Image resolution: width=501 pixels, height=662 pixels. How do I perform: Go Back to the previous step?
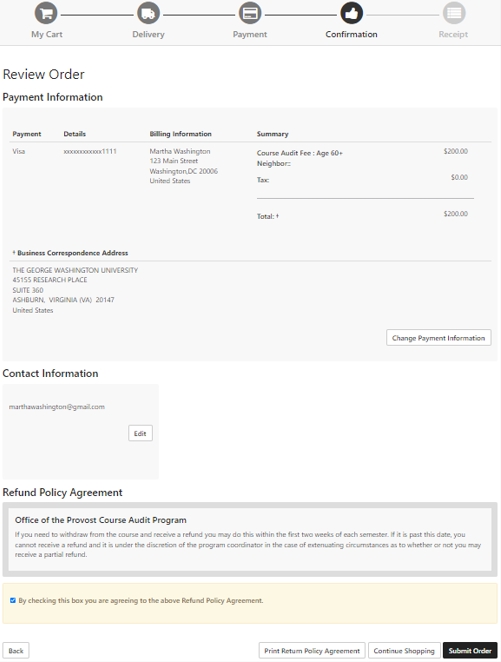tap(16, 651)
